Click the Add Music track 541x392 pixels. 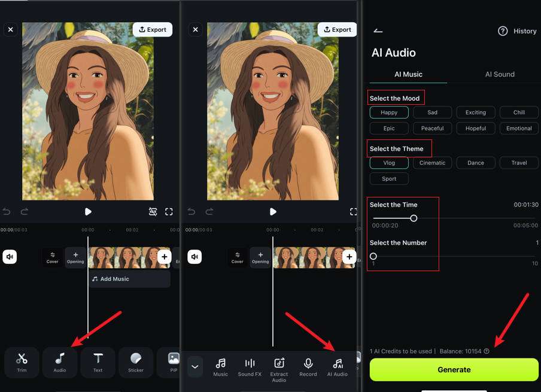pyautogui.click(x=129, y=279)
